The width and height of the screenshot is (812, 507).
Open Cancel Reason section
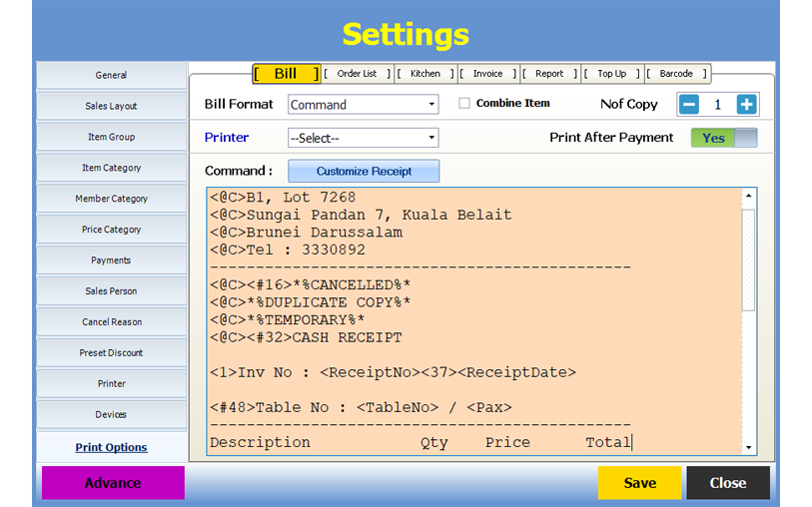[111, 321]
